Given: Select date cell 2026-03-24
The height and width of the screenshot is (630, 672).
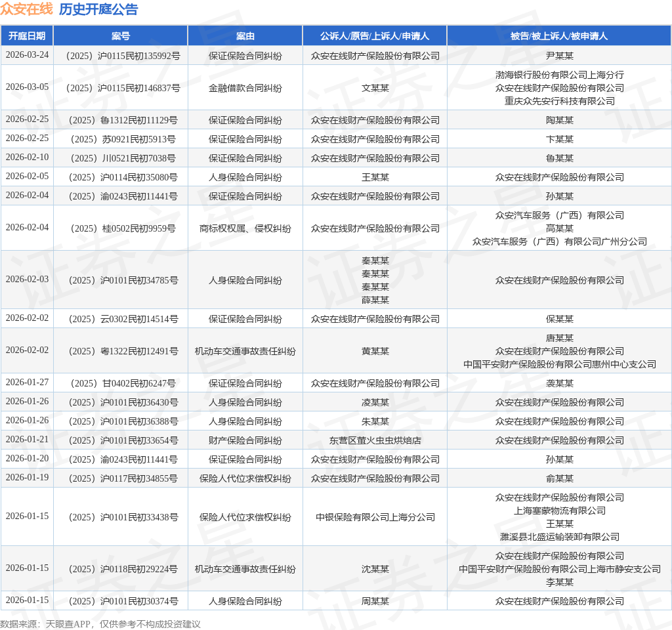Looking at the screenshot, I should 27,55.
